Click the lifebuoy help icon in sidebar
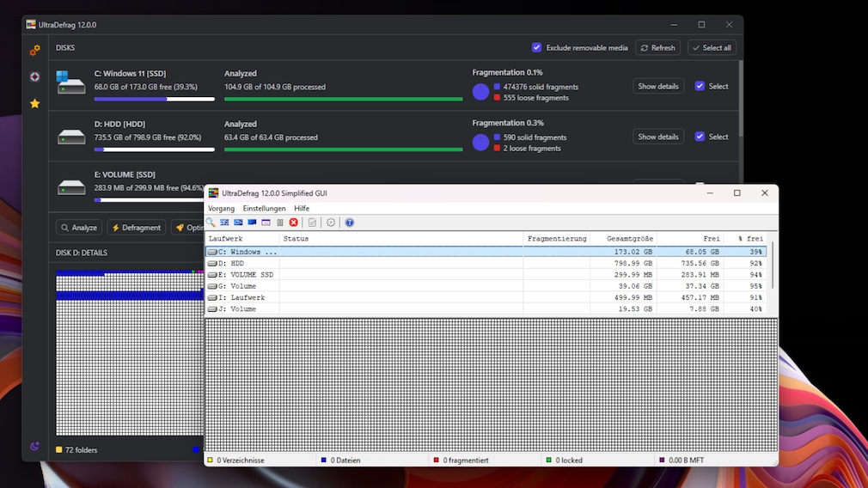 tap(34, 76)
